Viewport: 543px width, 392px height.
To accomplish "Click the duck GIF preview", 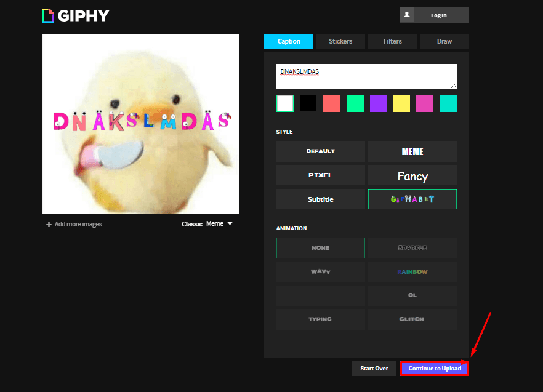I will coord(141,124).
